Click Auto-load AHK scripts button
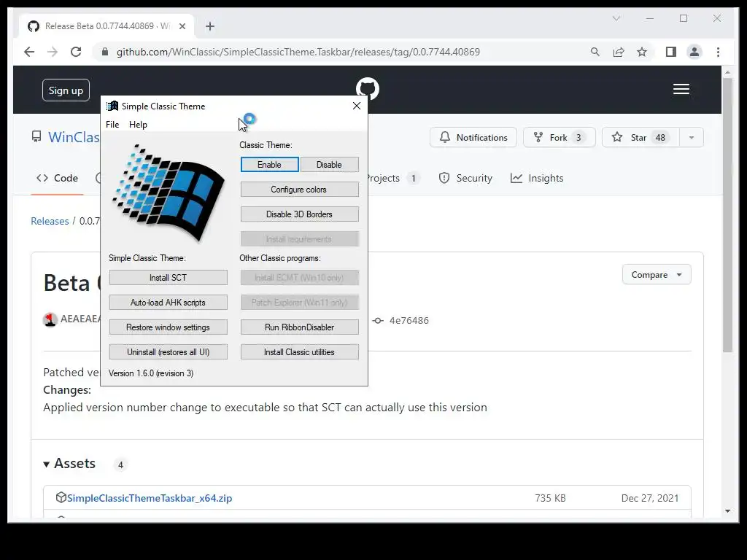This screenshot has height=560, width=747. (x=169, y=302)
